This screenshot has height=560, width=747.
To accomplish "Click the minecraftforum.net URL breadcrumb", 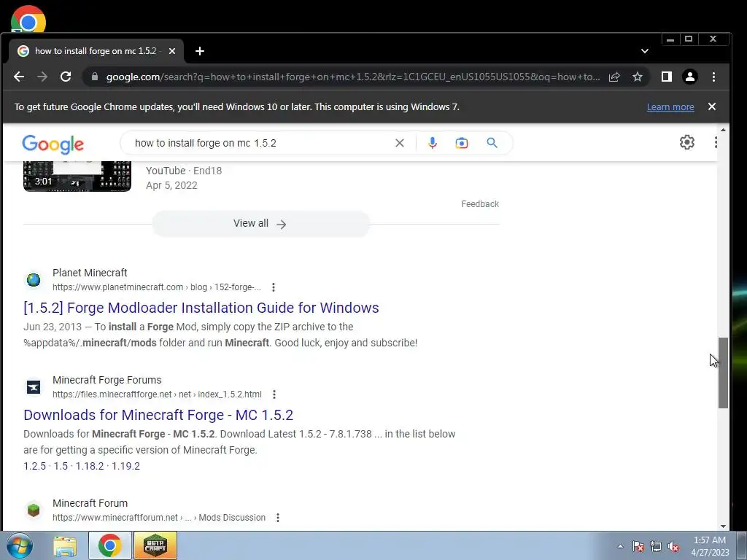I will coord(158,518).
